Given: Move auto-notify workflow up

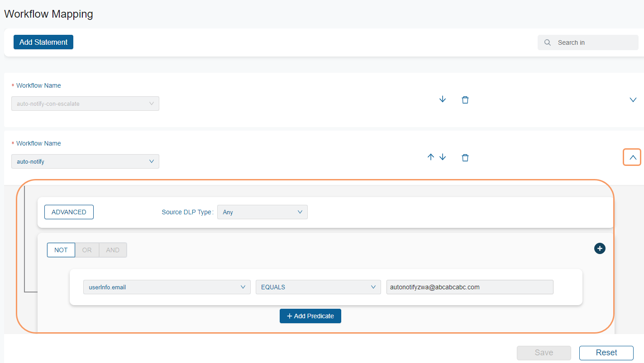Looking at the screenshot, I should 431,157.
